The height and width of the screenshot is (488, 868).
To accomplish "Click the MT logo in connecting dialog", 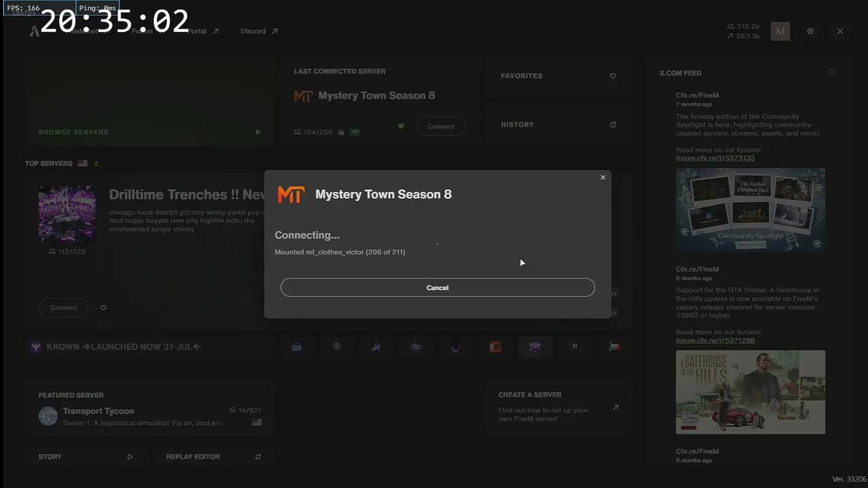I will click(291, 195).
